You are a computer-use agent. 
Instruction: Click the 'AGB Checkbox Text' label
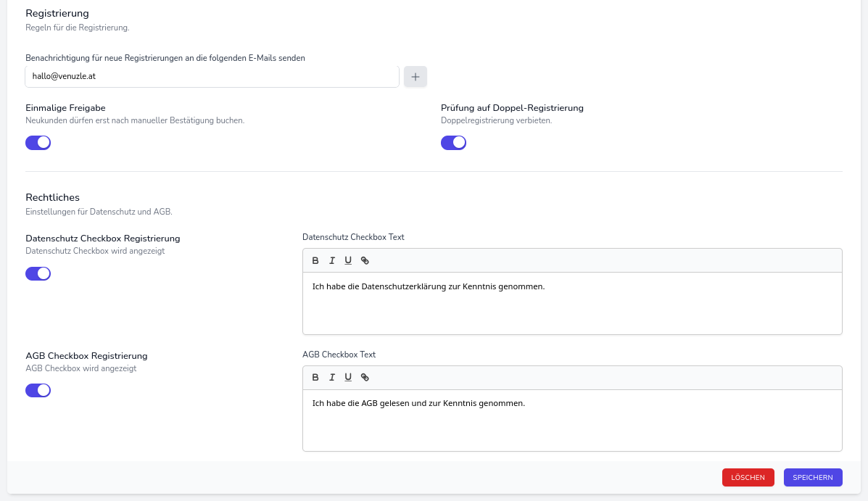[x=339, y=355]
